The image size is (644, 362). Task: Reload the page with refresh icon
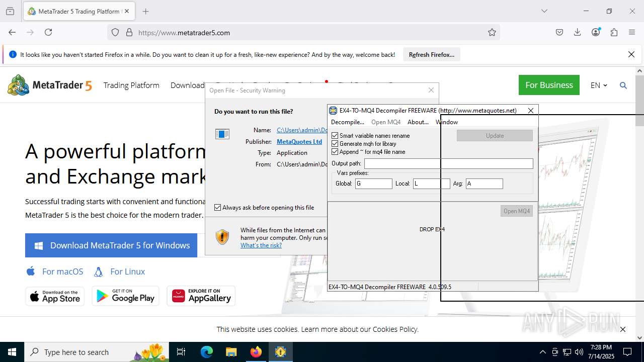point(48,32)
